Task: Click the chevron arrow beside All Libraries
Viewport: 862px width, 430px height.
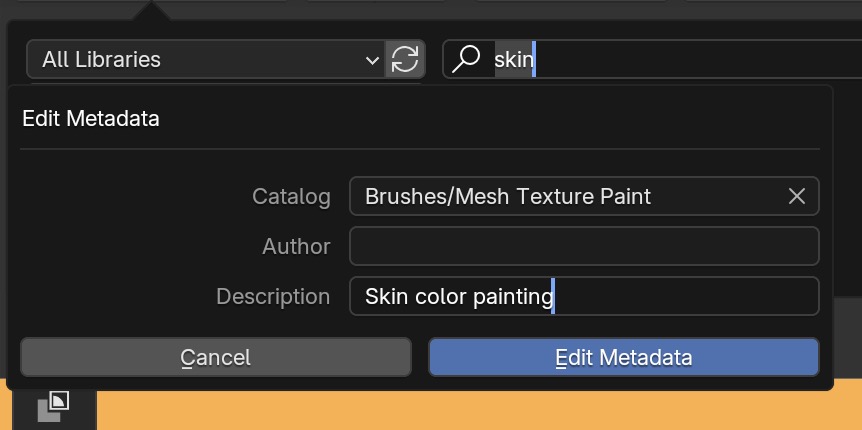Action: pyautogui.click(x=372, y=59)
